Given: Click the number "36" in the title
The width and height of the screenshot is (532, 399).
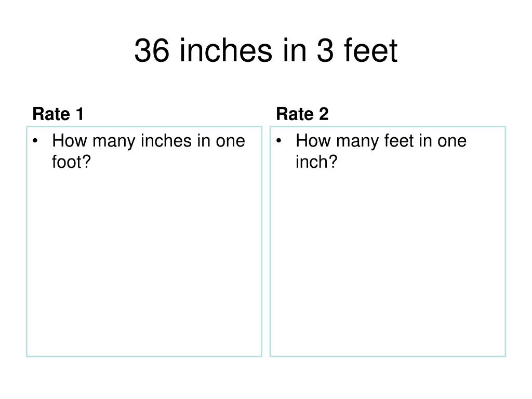Looking at the screenshot, I should tap(152, 50).
